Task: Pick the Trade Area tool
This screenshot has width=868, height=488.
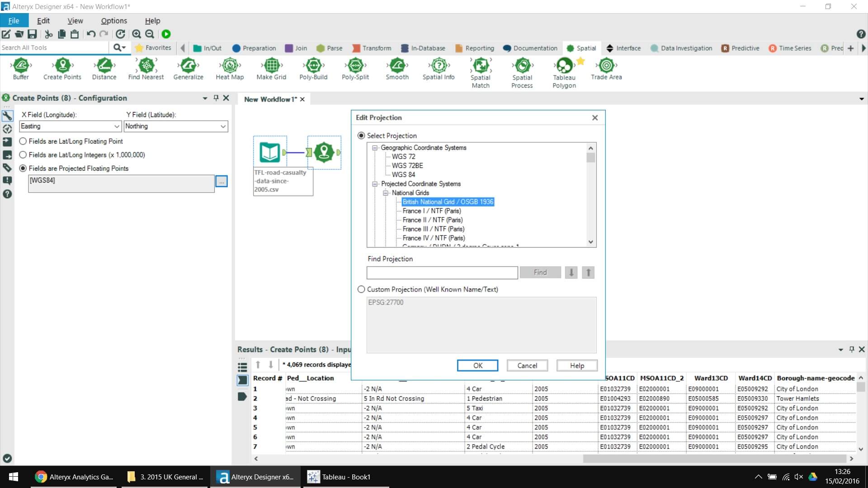Action: pyautogui.click(x=606, y=66)
